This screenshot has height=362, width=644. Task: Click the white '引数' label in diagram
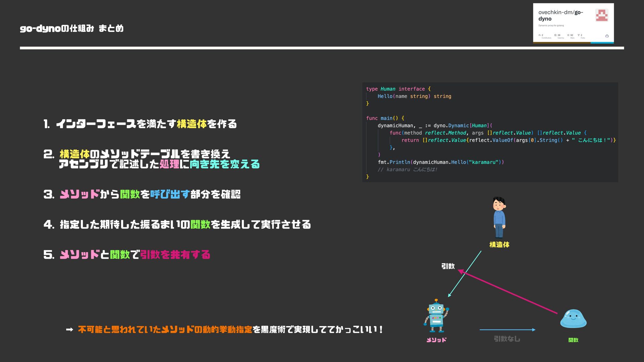(x=448, y=266)
